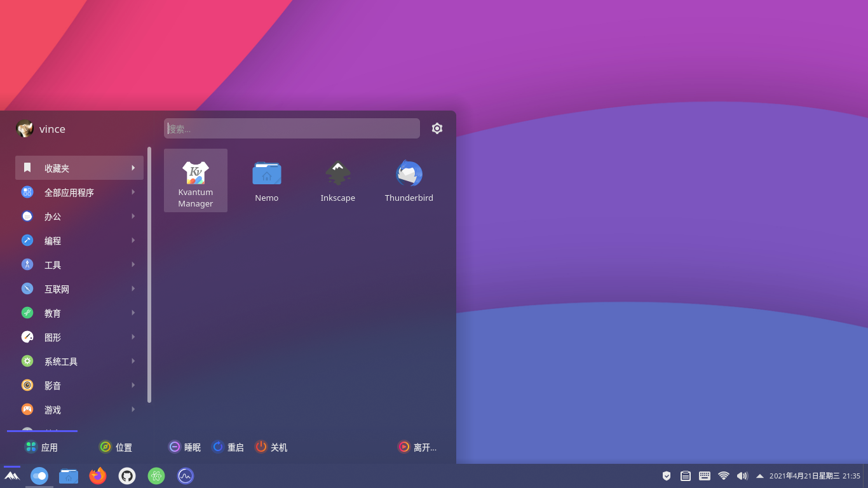Click the 教育 category icon
Screen dimensions: 868x488
pos(27,313)
